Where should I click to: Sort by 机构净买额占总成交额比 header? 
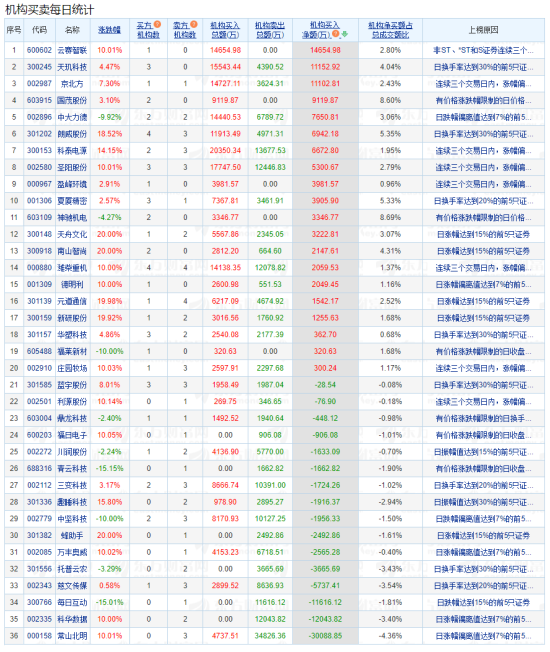[390, 30]
